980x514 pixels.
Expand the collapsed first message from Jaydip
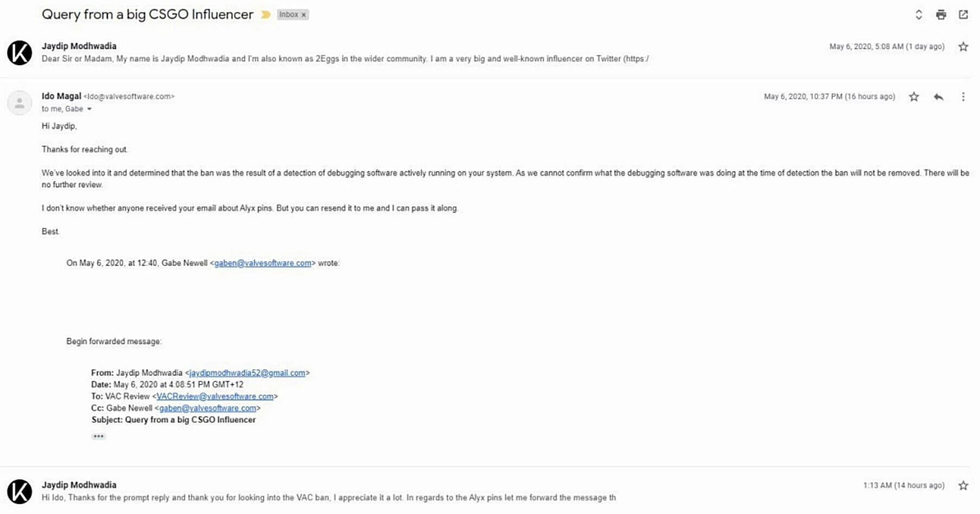tap(345, 59)
